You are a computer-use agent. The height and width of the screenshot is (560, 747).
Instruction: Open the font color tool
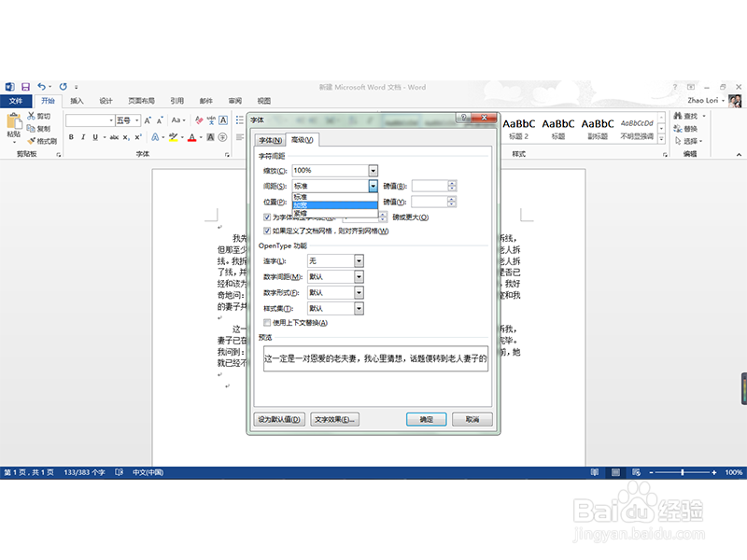tap(192, 136)
